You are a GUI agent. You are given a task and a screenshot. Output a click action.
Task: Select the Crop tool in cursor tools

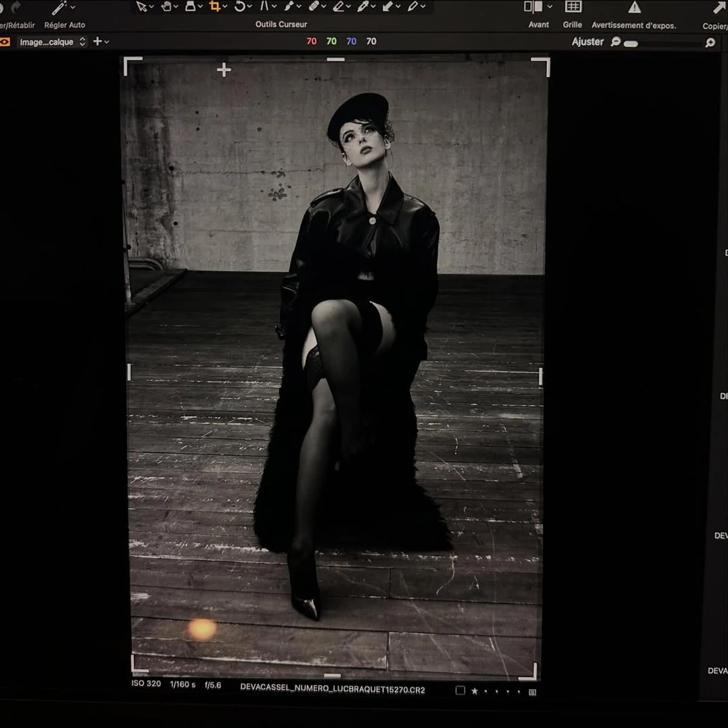[x=215, y=7]
